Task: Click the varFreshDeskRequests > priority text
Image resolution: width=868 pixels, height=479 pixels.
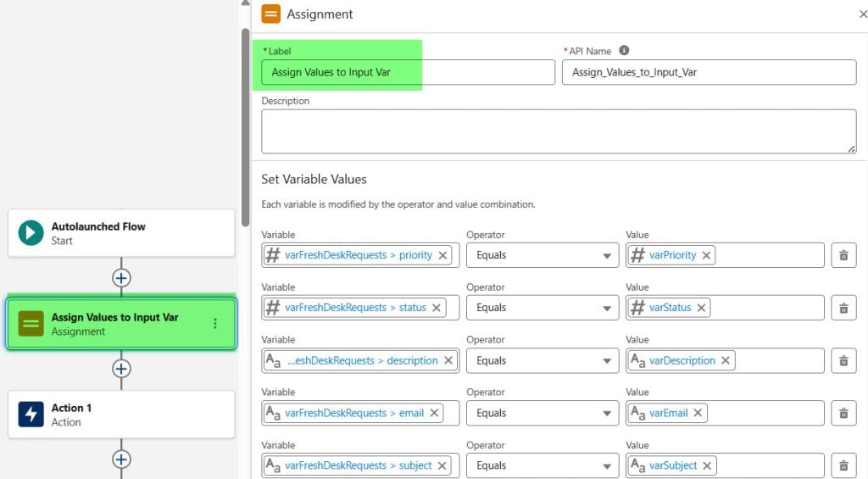Action: (359, 255)
